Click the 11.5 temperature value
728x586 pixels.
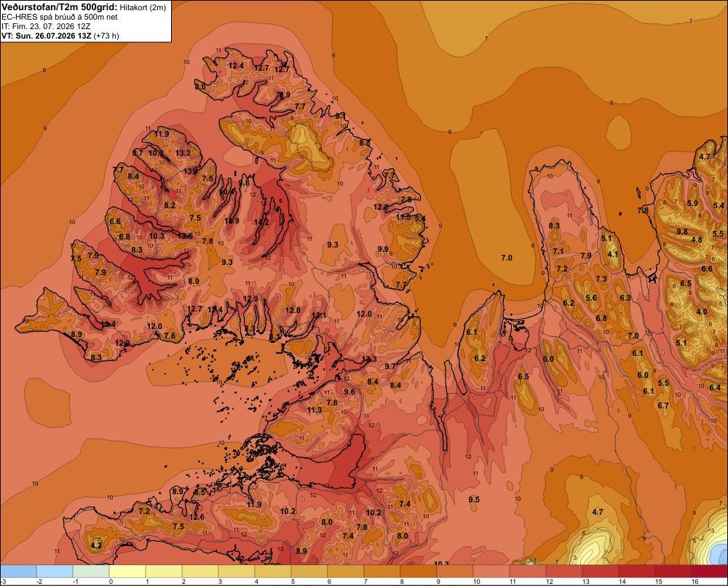point(403,217)
